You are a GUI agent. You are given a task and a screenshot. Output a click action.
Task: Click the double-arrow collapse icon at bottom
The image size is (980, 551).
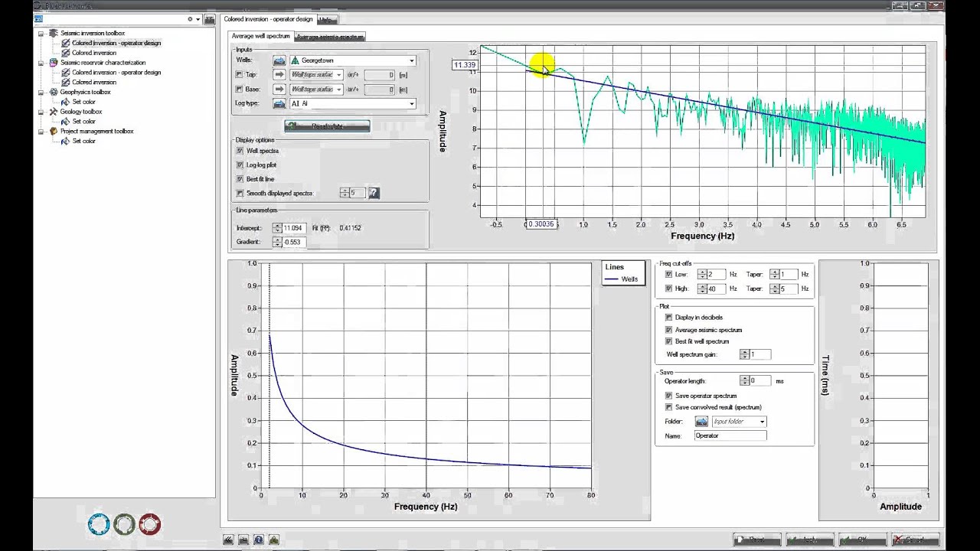click(x=228, y=540)
